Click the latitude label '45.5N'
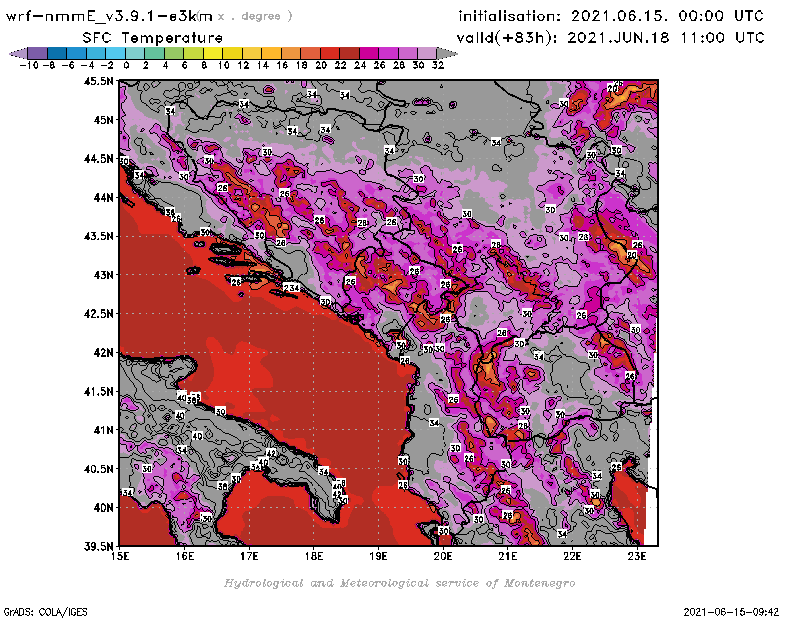The image size is (800, 618). pos(98,81)
